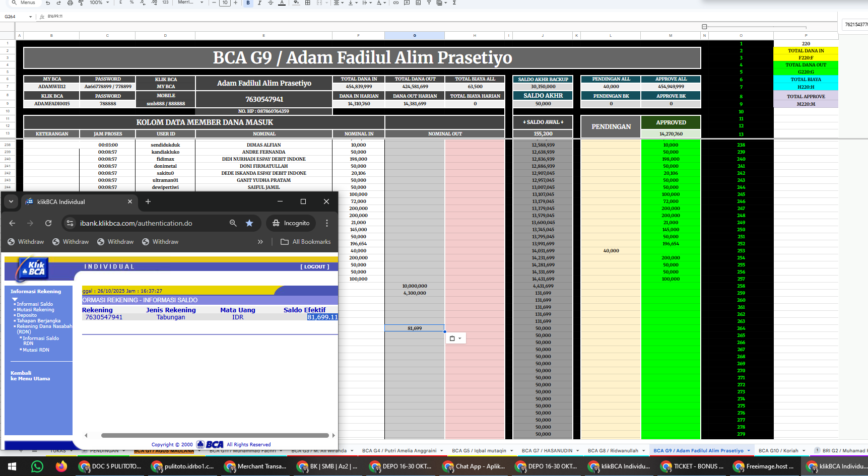
Task: Open the Chrome three-dot menu
Action: 327,223
